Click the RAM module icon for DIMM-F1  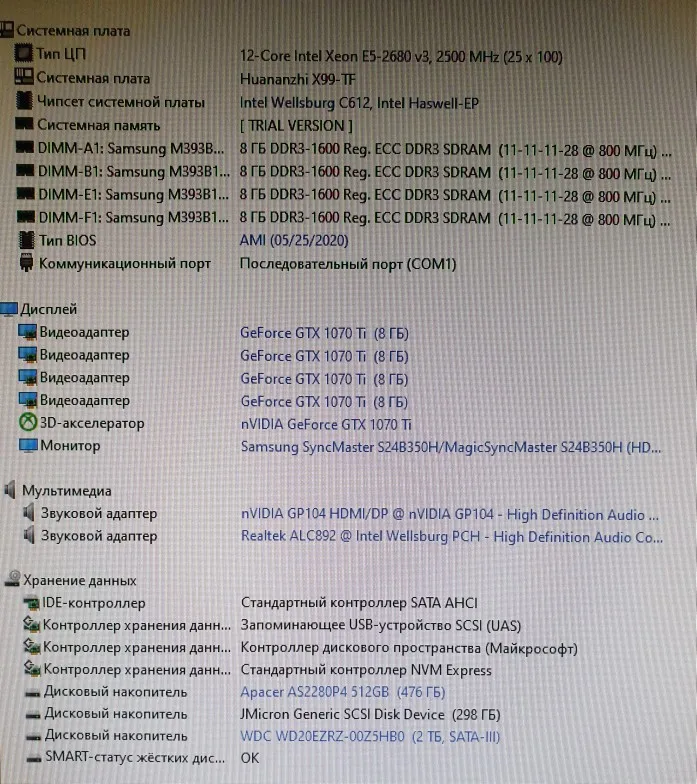point(26,216)
